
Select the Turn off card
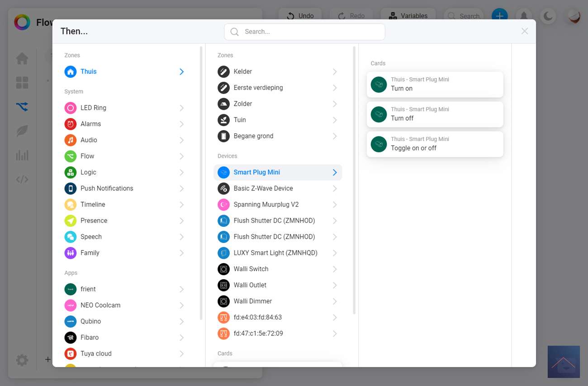tap(435, 114)
